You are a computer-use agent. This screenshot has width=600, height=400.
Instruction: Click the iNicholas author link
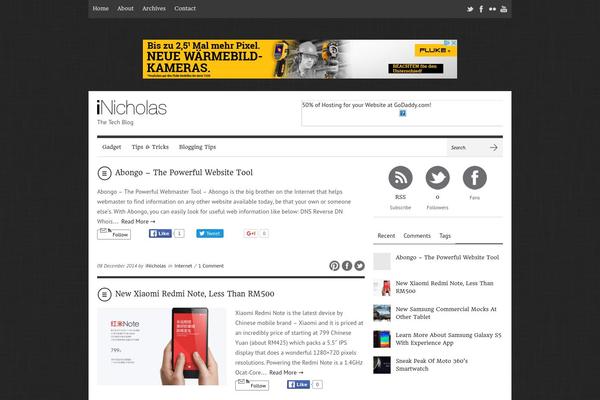(156, 266)
